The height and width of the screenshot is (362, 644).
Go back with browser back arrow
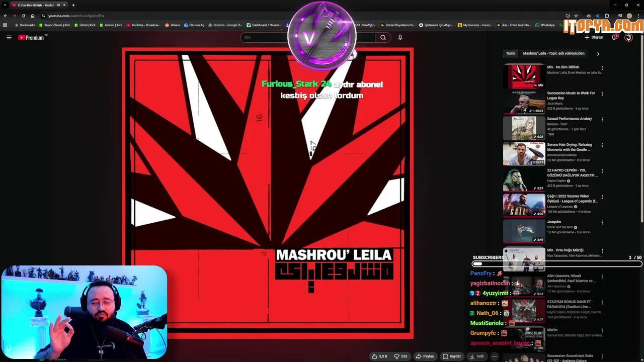pyautogui.click(x=6, y=16)
